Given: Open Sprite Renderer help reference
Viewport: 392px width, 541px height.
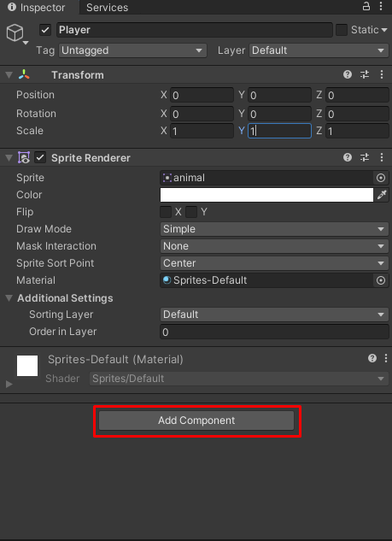Looking at the screenshot, I should (x=348, y=157).
